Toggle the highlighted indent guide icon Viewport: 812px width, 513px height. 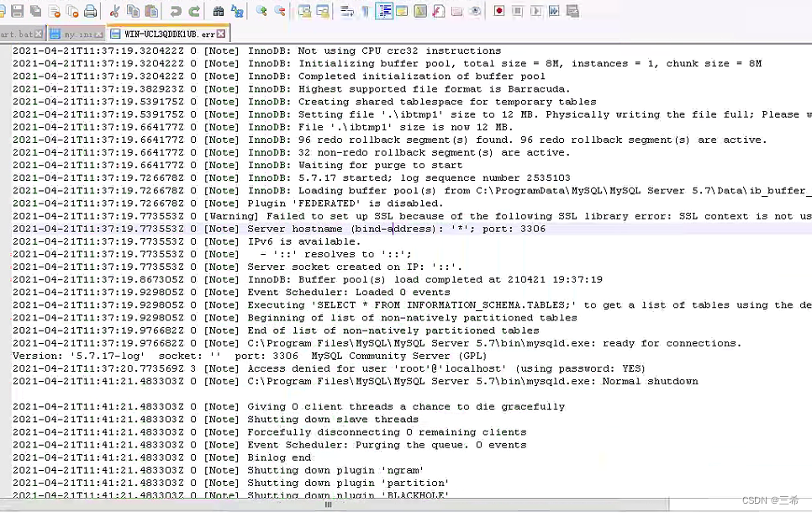(384, 11)
